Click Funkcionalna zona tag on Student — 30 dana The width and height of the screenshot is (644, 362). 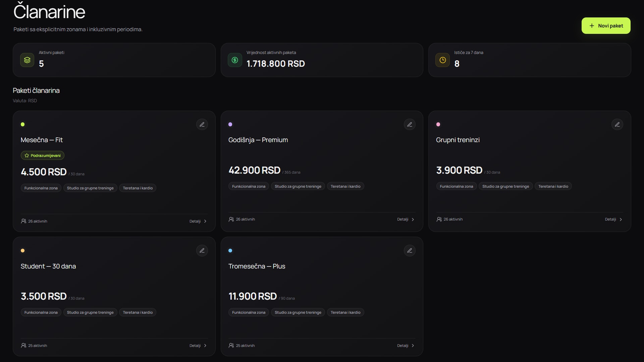click(41, 312)
